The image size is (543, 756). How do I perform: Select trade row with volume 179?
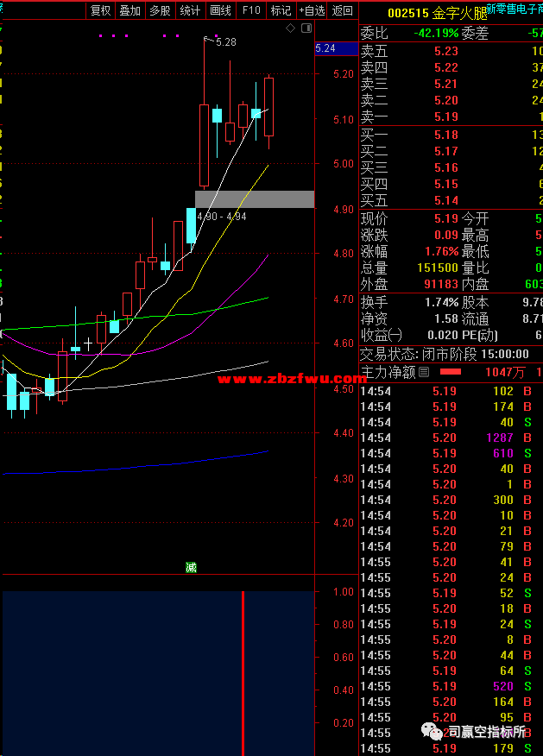point(451,749)
